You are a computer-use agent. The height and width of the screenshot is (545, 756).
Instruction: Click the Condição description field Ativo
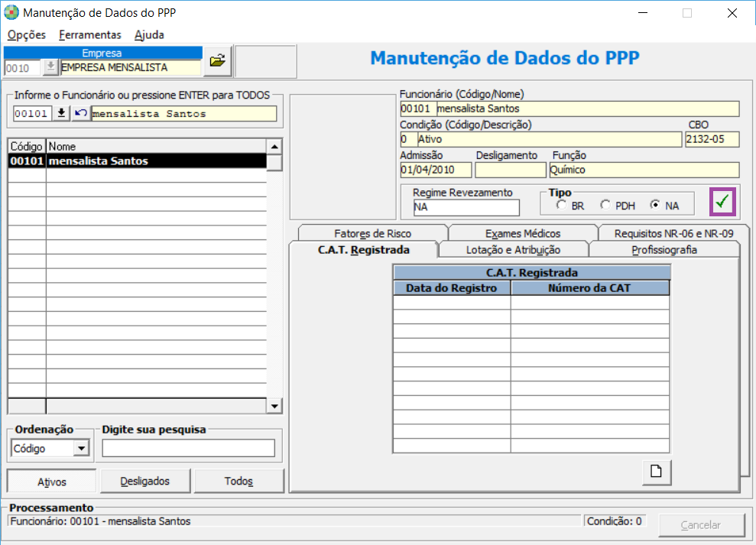pyautogui.click(x=549, y=139)
